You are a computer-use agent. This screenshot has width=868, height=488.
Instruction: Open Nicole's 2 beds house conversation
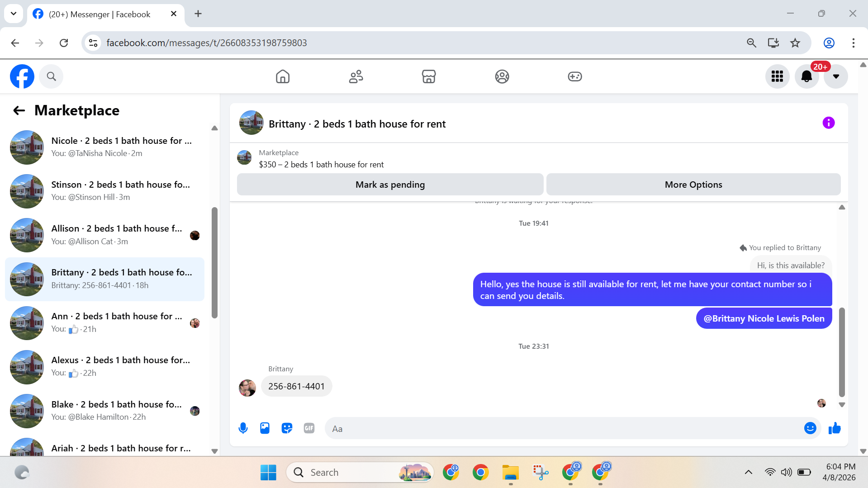click(x=104, y=147)
